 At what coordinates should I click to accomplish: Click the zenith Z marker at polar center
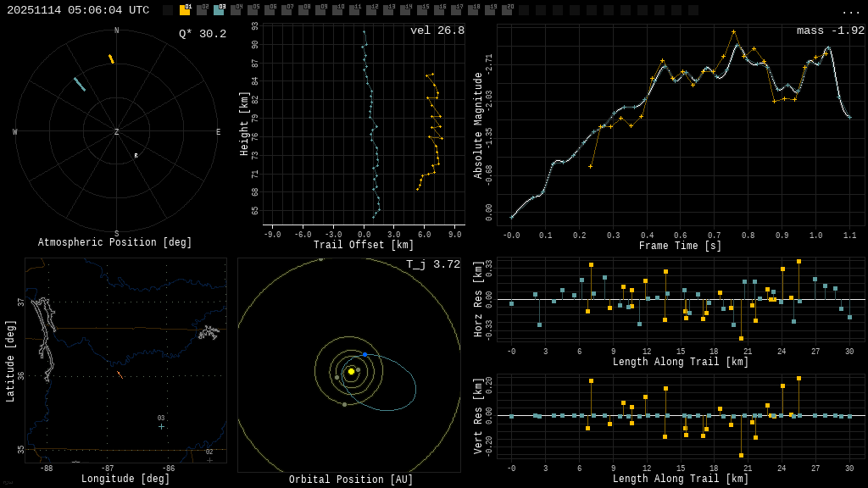coord(117,132)
